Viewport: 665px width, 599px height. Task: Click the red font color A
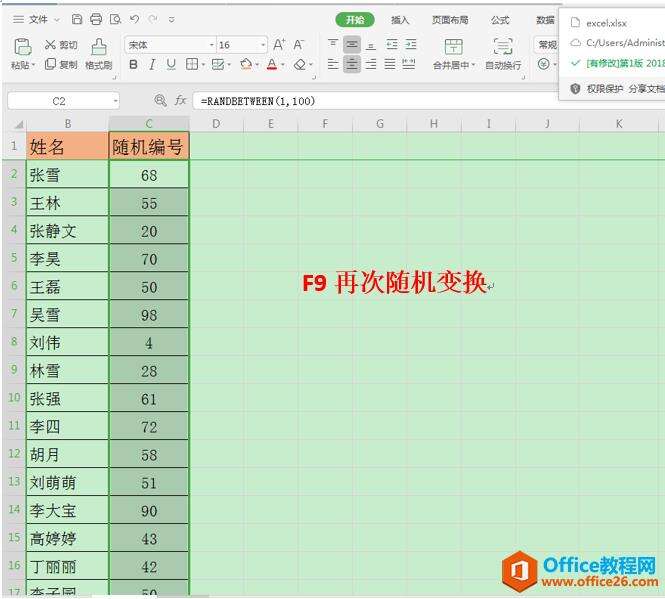(272, 64)
